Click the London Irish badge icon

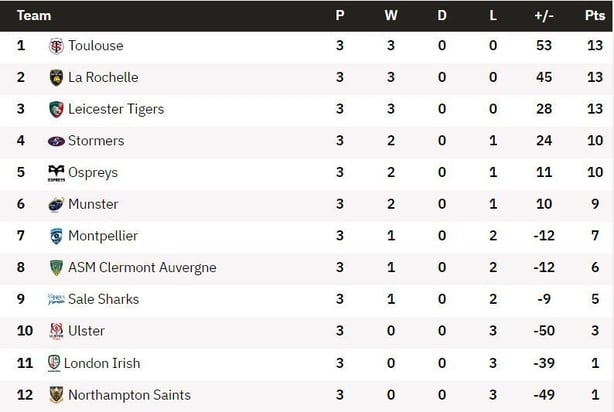pyautogui.click(x=54, y=363)
